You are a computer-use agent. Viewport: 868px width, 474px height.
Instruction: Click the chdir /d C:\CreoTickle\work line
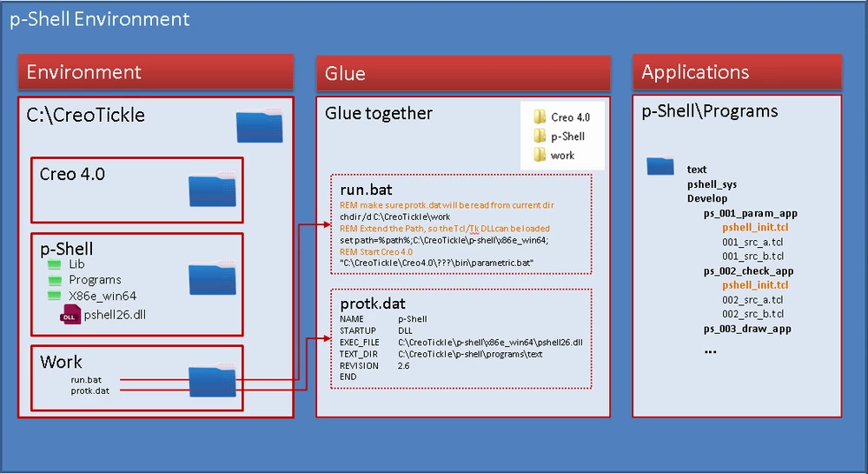coord(394,217)
